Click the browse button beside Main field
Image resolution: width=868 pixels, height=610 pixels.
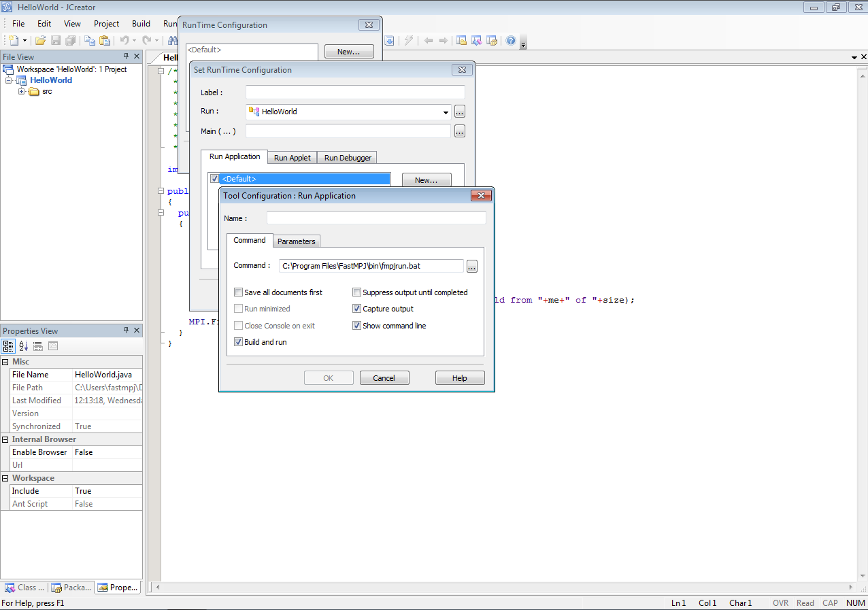click(x=460, y=131)
